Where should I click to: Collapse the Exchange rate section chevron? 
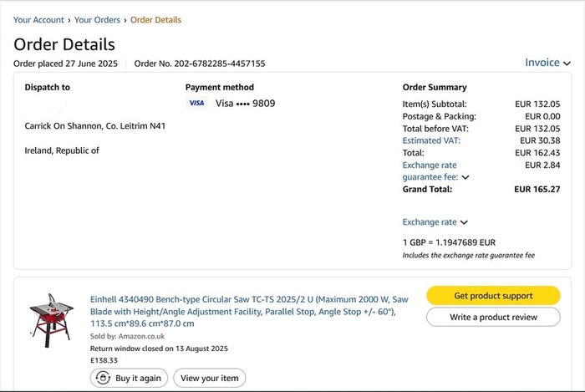click(x=464, y=222)
